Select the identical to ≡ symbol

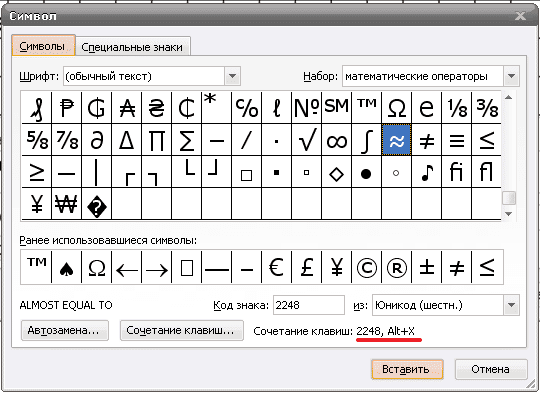(456, 140)
